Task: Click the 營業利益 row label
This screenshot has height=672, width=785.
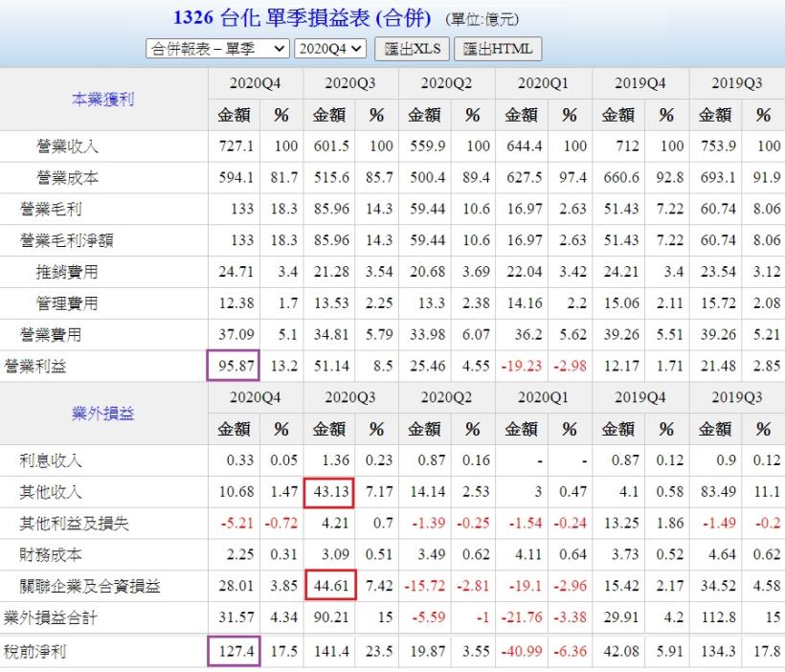Action: [x=35, y=366]
